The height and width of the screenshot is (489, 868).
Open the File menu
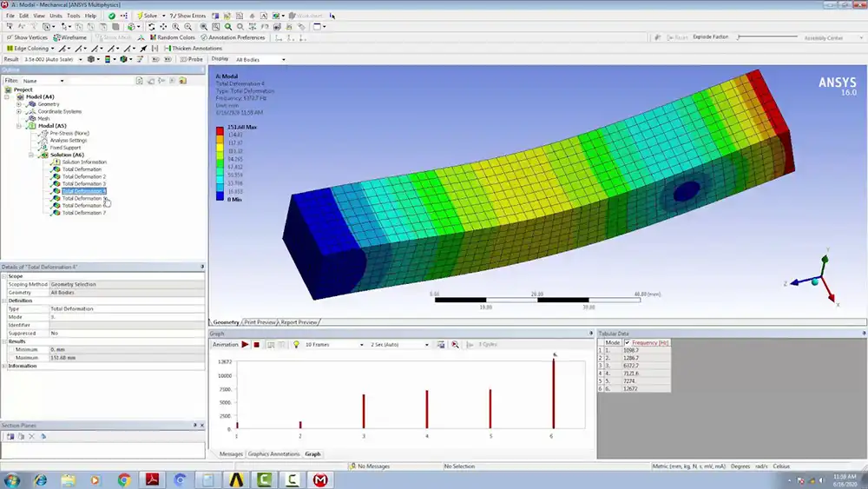[10, 16]
